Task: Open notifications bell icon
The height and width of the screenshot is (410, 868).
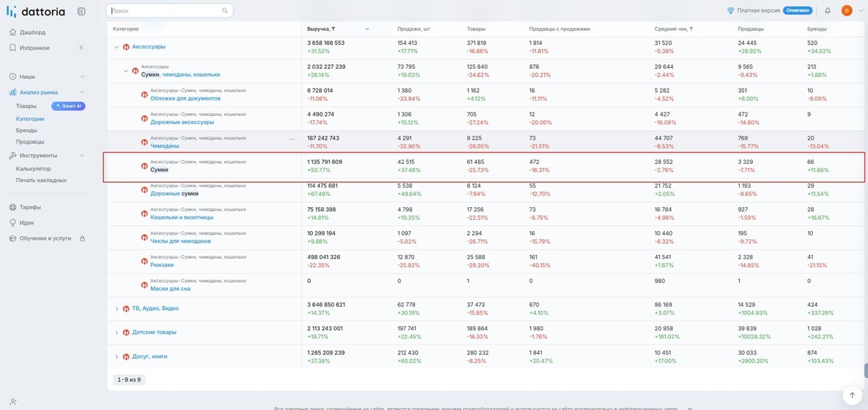Action: pyautogui.click(x=827, y=10)
